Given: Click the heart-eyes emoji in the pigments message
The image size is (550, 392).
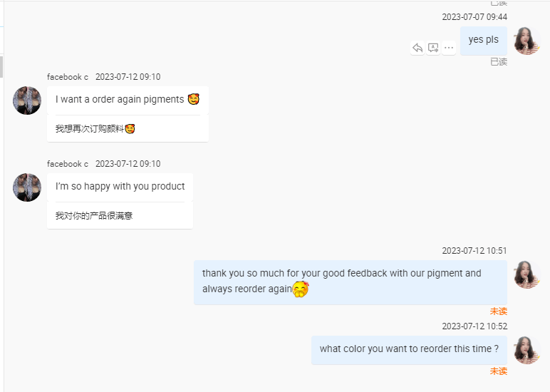Looking at the screenshot, I should point(193,100).
